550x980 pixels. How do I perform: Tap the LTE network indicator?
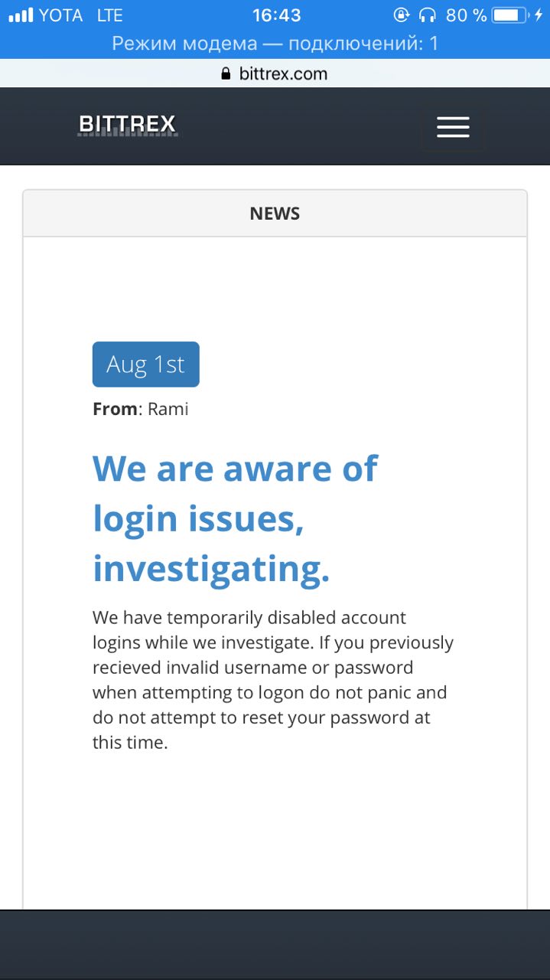(x=110, y=15)
